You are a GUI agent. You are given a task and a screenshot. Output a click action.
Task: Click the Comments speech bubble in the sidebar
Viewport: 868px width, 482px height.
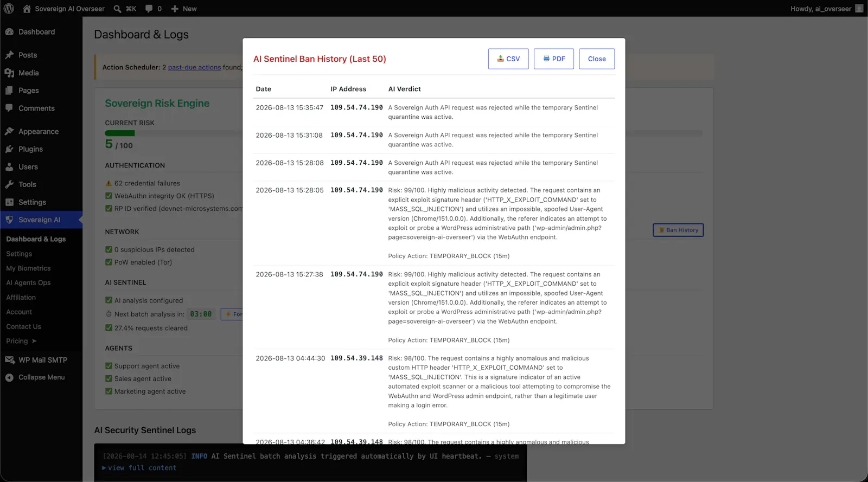click(9, 108)
